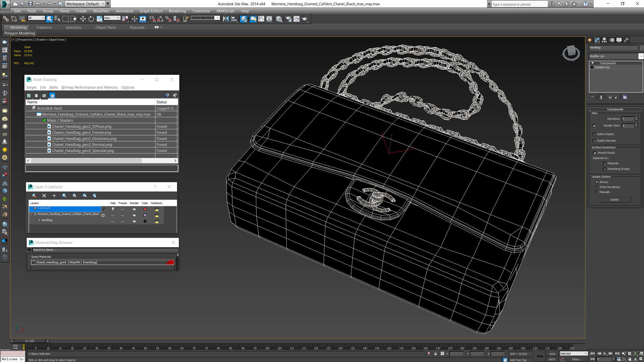The image size is (644, 362).
Task: Click the Mirror tool icon
Action: pos(226,19)
